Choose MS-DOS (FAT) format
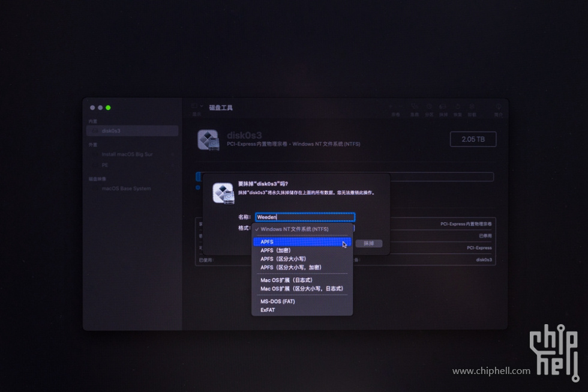Screen dimensions: 588x392 pos(302,301)
